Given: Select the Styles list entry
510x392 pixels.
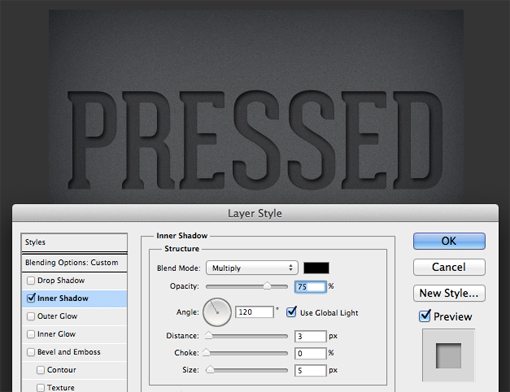Looking at the screenshot, I should (x=74, y=242).
